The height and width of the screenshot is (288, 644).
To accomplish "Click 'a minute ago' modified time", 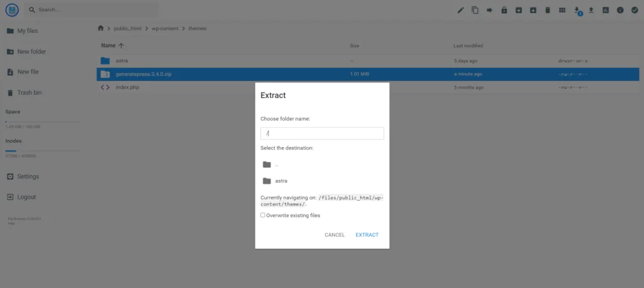I will click(468, 74).
